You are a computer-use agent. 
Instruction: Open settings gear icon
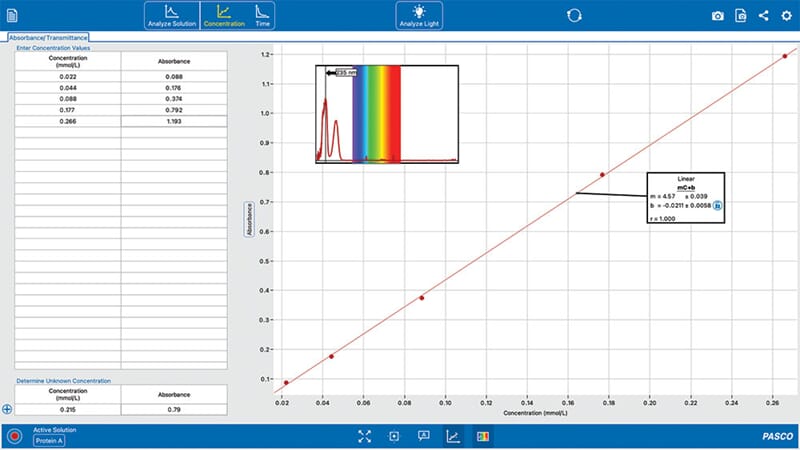(786, 16)
